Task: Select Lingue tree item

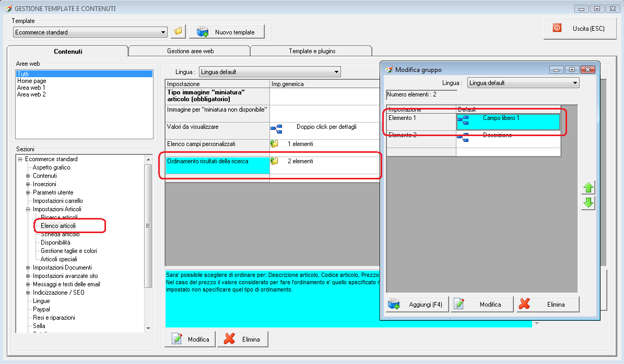Action: click(x=41, y=301)
